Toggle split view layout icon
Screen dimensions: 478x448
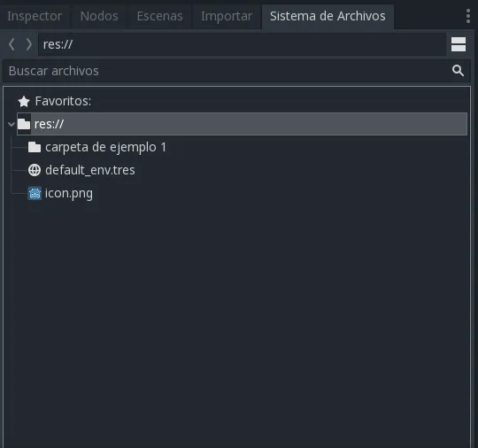(x=459, y=44)
